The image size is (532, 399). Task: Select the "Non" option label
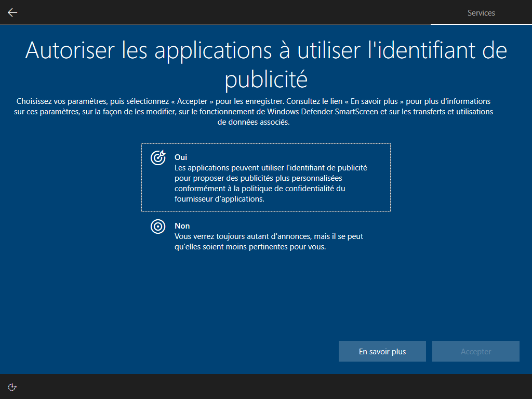182,226
